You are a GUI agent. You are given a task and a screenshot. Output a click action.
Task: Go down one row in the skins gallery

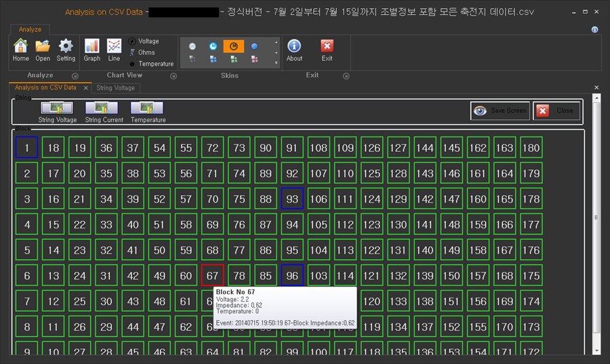277,52
